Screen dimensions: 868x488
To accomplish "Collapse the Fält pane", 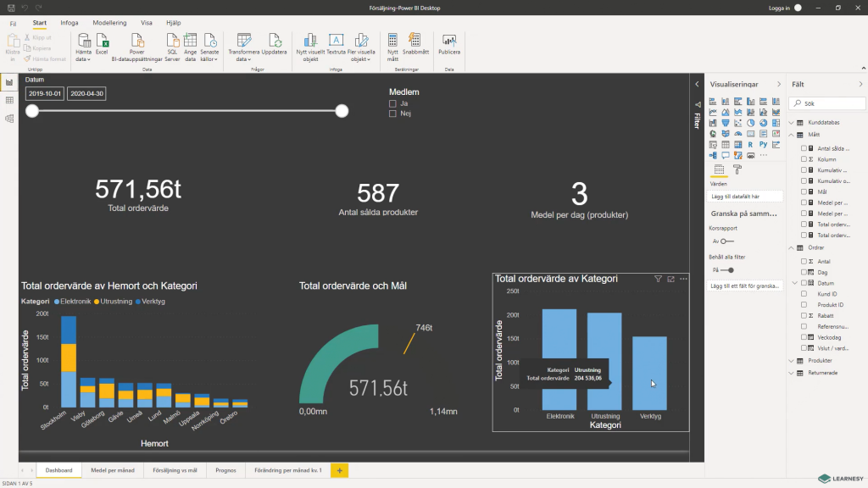I will click(x=860, y=84).
